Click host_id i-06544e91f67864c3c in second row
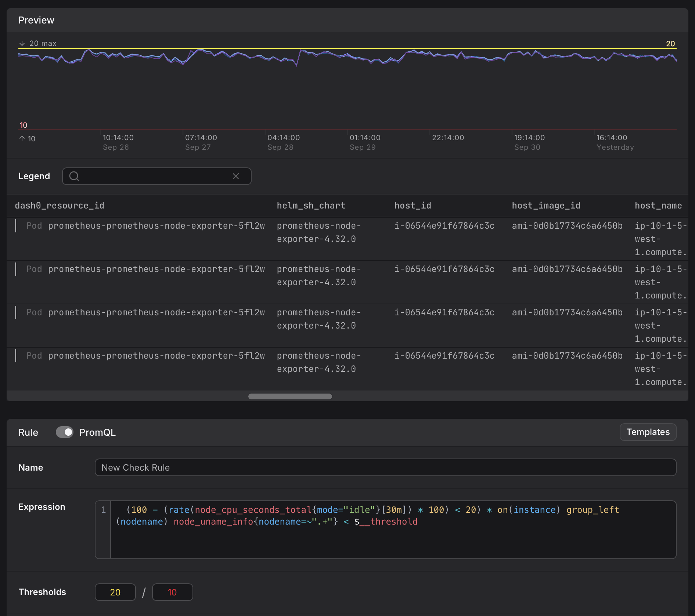Screen dimensions: 695x616 coord(444,269)
